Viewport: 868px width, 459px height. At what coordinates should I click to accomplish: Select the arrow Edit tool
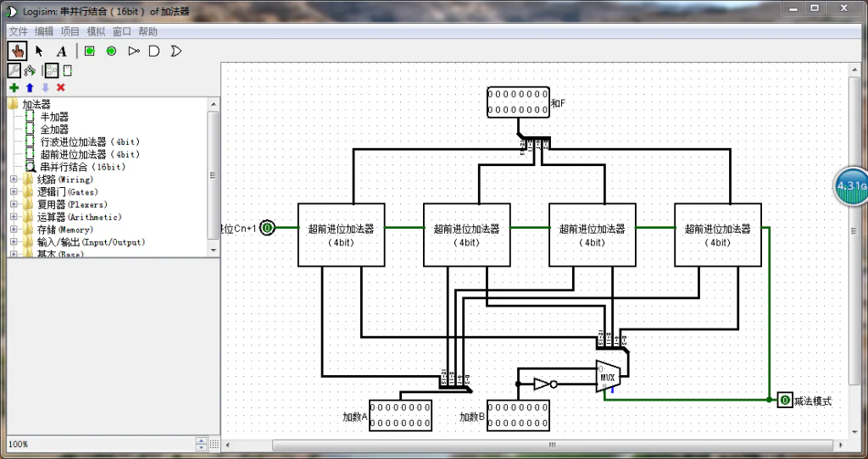tap(39, 51)
